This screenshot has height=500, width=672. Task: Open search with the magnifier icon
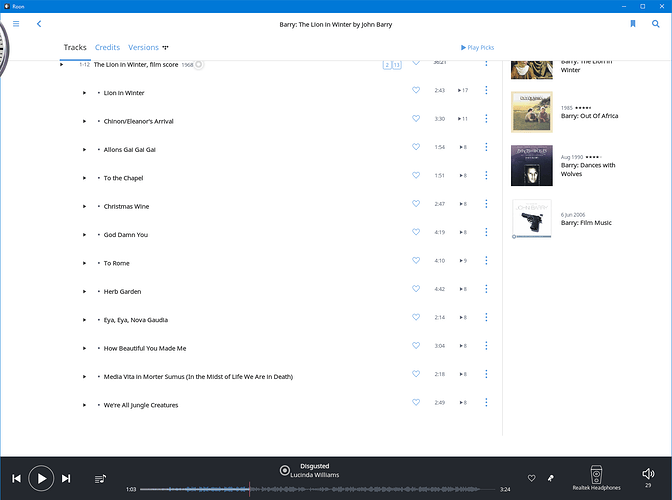pyautogui.click(x=656, y=24)
